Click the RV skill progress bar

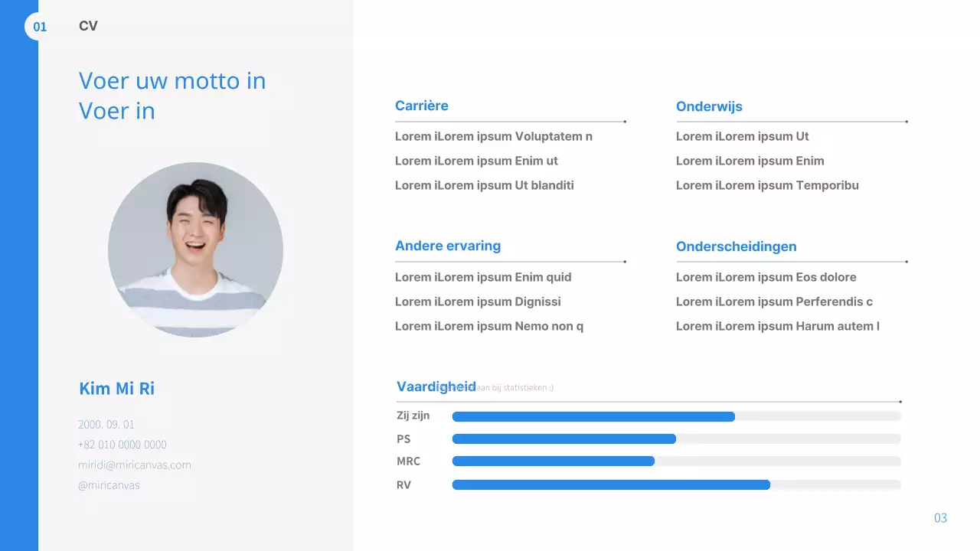click(x=610, y=484)
